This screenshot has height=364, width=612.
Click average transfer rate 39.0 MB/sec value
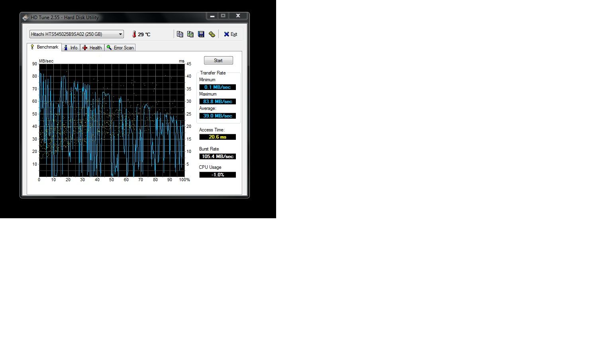coord(218,116)
